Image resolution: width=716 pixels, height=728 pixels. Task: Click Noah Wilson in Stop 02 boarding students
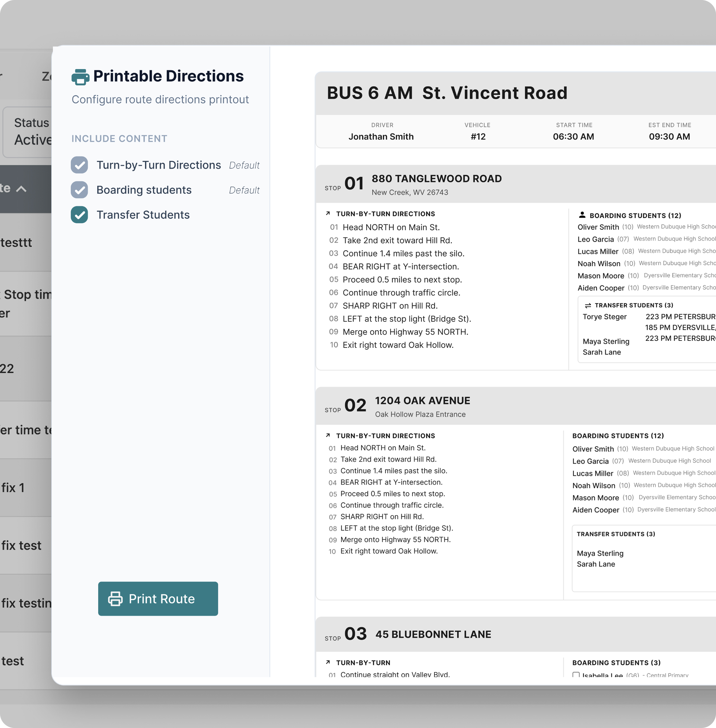(x=594, y=486)
